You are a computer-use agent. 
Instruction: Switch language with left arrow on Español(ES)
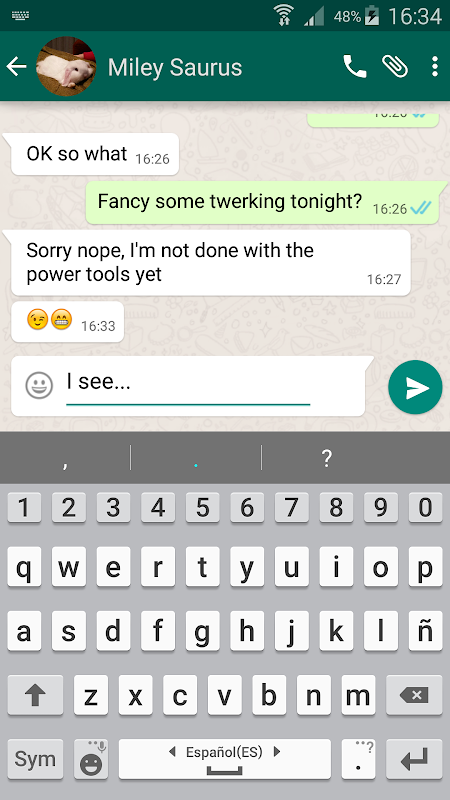click(172, 752)
